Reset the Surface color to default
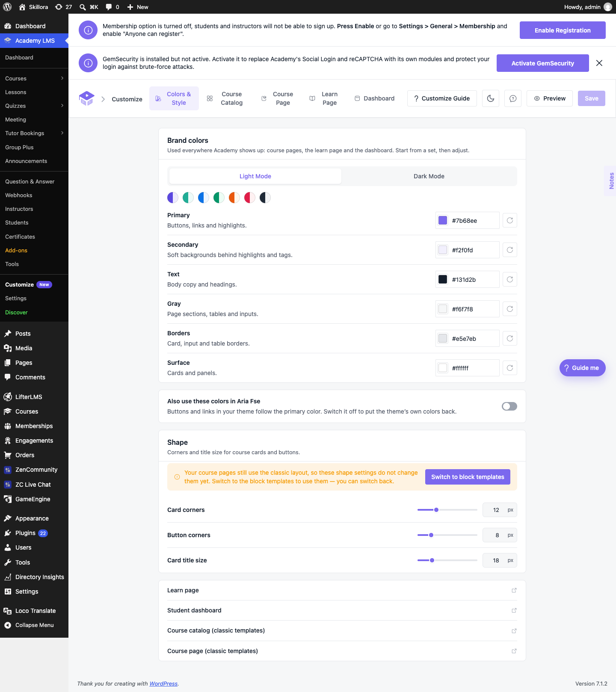The image size is (616, 692). (510, 368)
